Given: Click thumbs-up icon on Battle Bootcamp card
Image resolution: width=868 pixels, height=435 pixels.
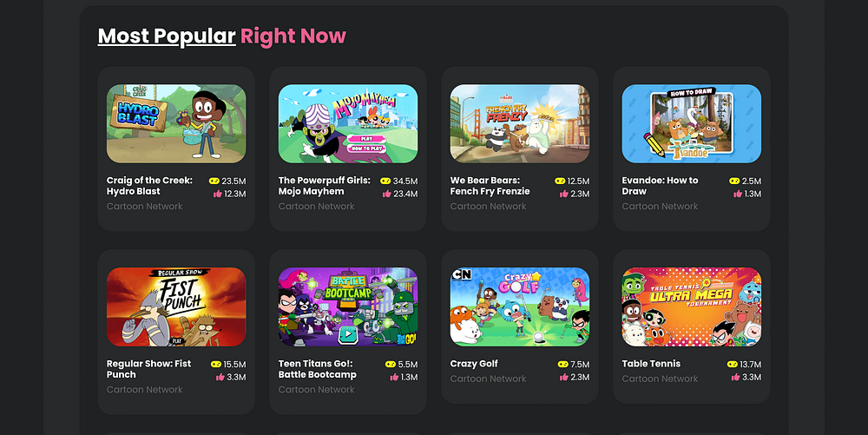Looking at the screenshot, I should [x=394, y=377].
